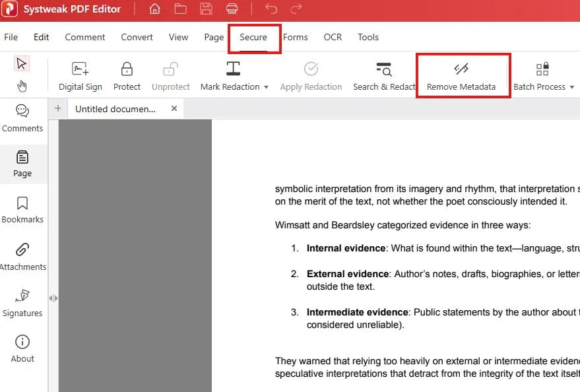Open the Secure ribbon tab
Viewport: 580px width, 392px height.
click(x=254, y=38)
